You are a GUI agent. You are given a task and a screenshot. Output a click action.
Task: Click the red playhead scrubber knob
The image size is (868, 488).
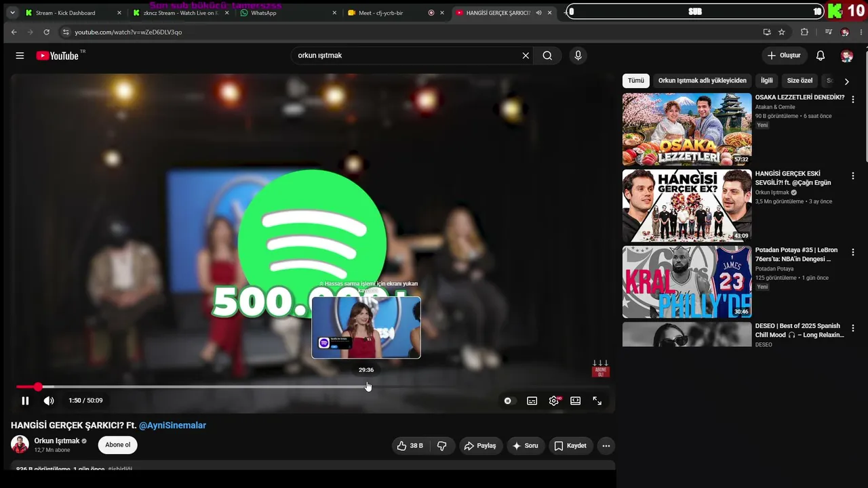pyautogui.click(x=38, y=387)
